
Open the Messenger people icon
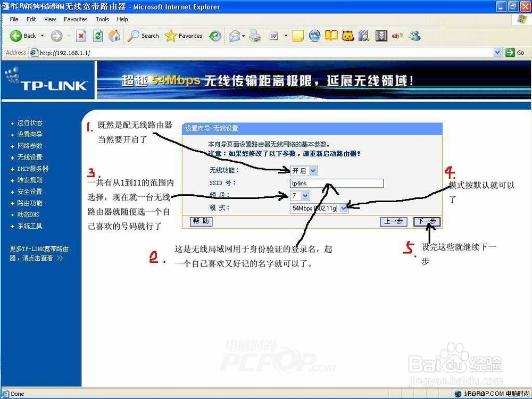tap(414, 36)
